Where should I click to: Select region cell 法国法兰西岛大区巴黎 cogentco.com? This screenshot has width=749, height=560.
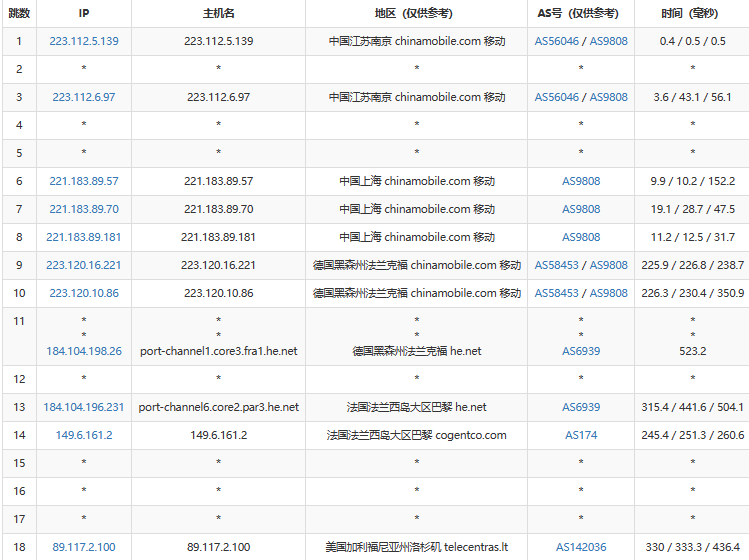(417, 435)
